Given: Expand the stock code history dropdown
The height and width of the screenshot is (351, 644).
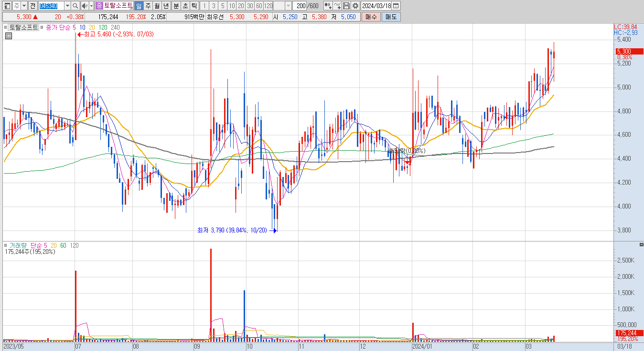Looking at the screenshot, I should pyautogui.click(x=67, y=6).
